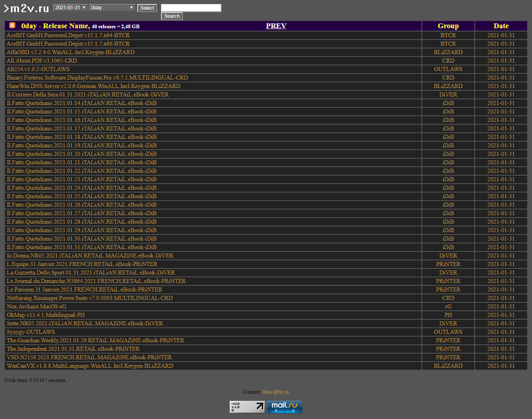
Task: Open the m2v.ru site logo
Action: [26, 8]
